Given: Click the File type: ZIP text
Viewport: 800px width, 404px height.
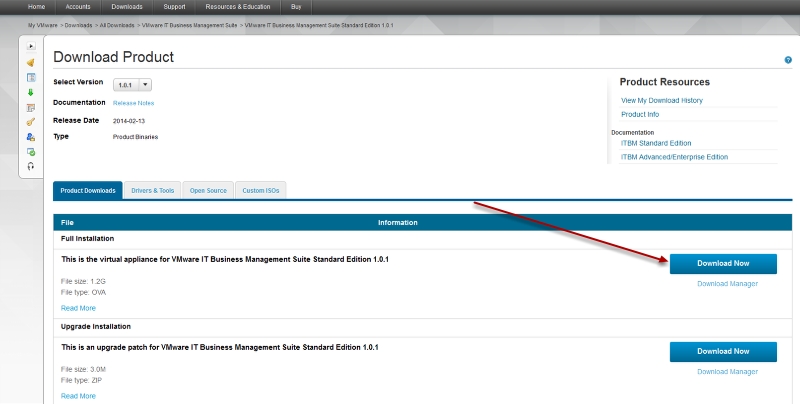Looking at the screenshot, I should 81,380.
